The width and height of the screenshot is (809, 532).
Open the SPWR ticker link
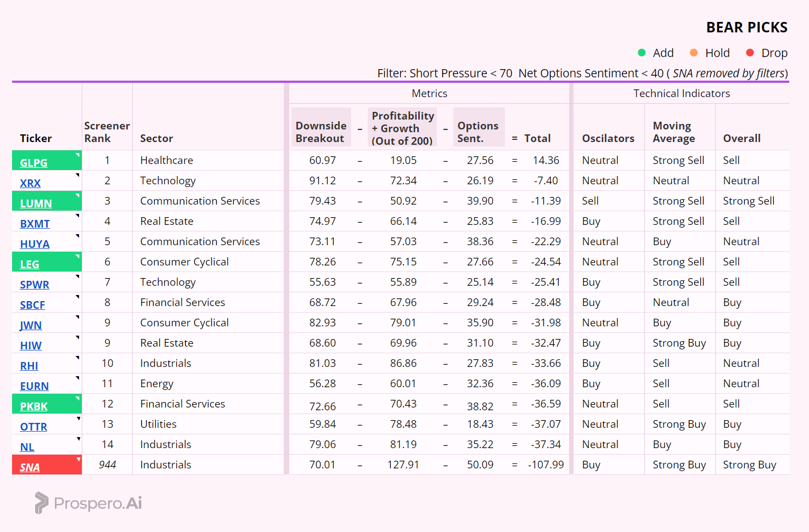pyautogui.click(x=35, y=285)
